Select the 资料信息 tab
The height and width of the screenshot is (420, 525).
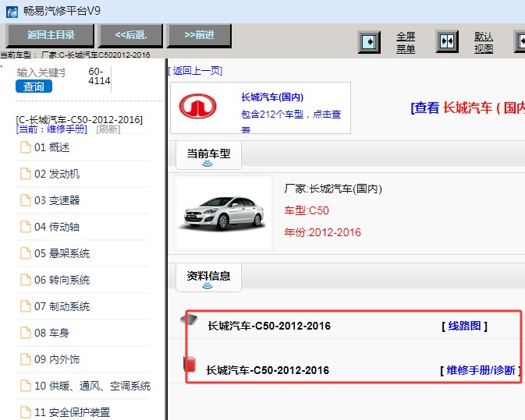tap(208, 277)
